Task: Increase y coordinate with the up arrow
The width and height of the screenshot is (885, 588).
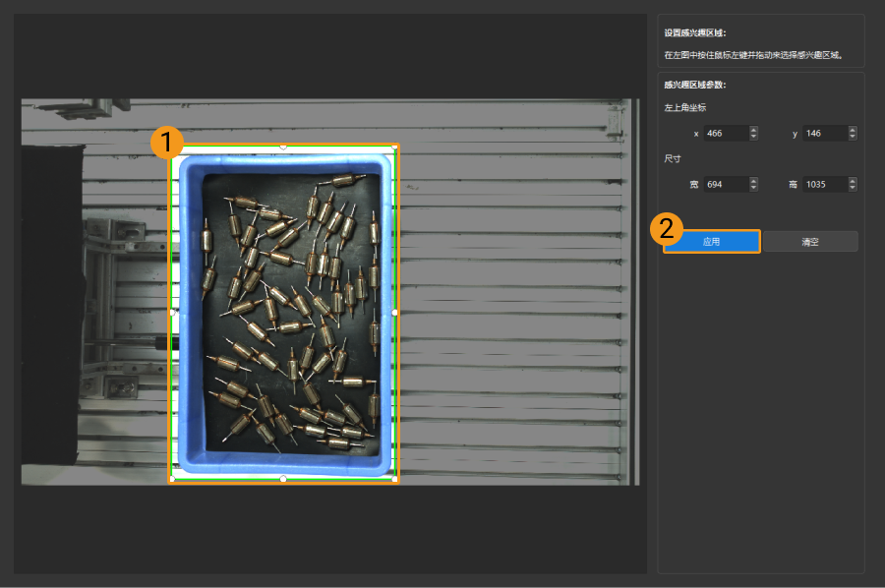Action: [x=853, y=130]
